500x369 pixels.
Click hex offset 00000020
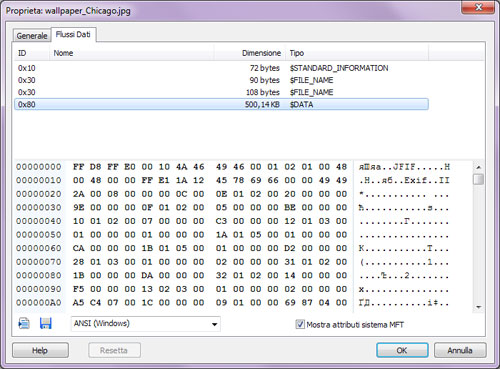(x=39, y=194)
